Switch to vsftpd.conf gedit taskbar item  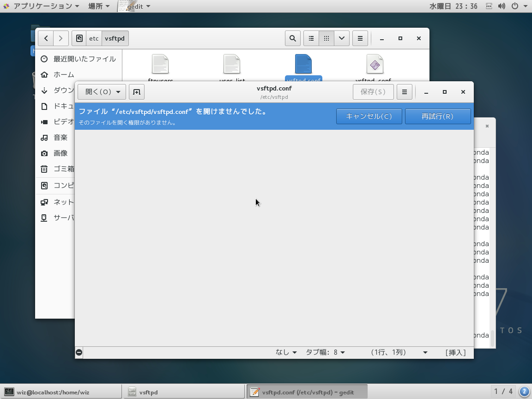(307, 392)
